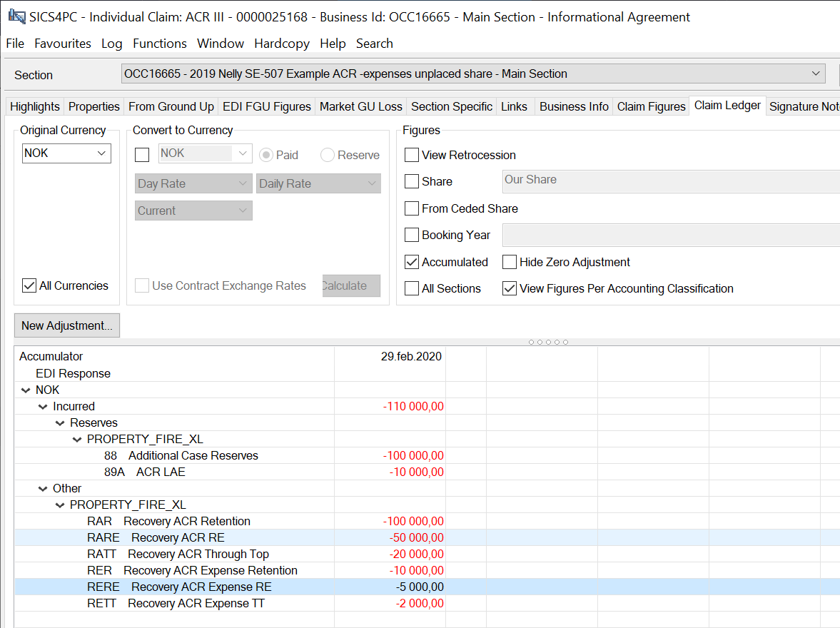Open the Hardcopy menu
This screenshot has height=628, width=840.
tap(281, 44)
